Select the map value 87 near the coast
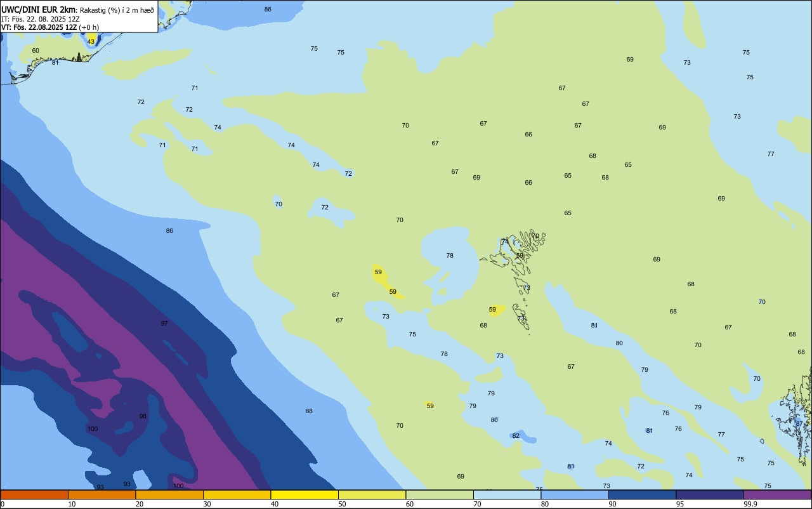The height and width of the screenshot is (509, 812). [x=799, y=423]
